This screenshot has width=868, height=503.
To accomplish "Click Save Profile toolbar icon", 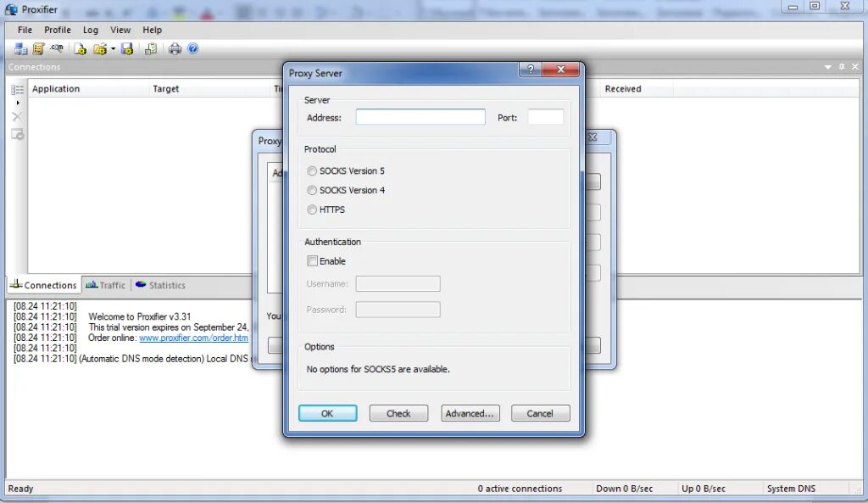I will (x=127, y=48).
